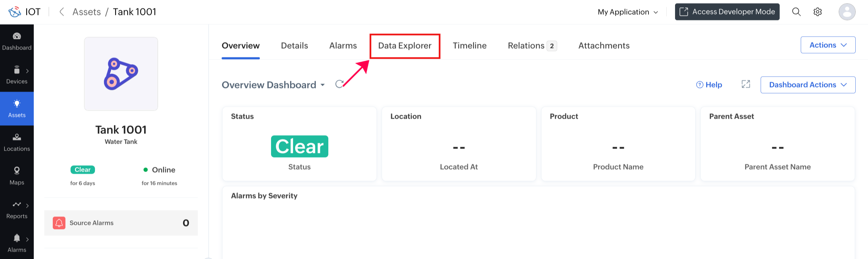Open the Dashboard Actions dropdown
Viewport: 868px width, 259px height.
click(x=808, y=85)
